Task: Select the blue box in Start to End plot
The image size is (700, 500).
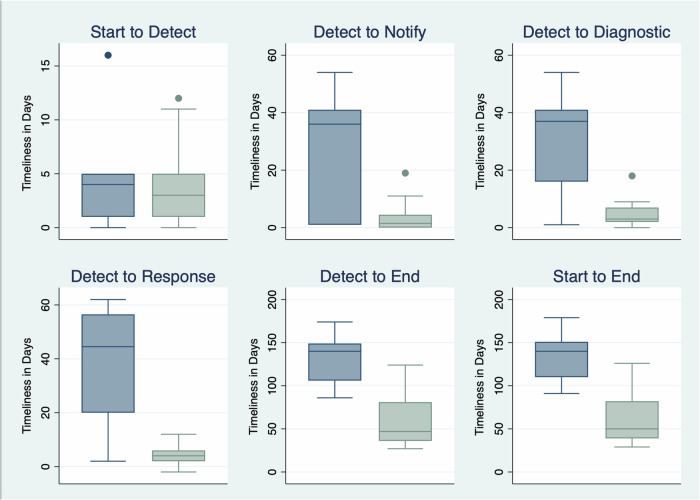Action: (x=562, y=359)
